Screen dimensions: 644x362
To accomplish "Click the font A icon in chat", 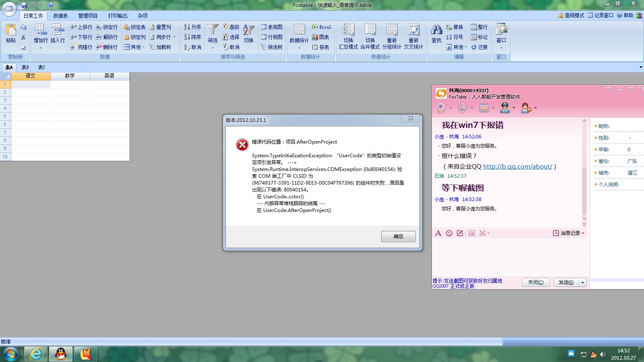I will pos(438,233).
